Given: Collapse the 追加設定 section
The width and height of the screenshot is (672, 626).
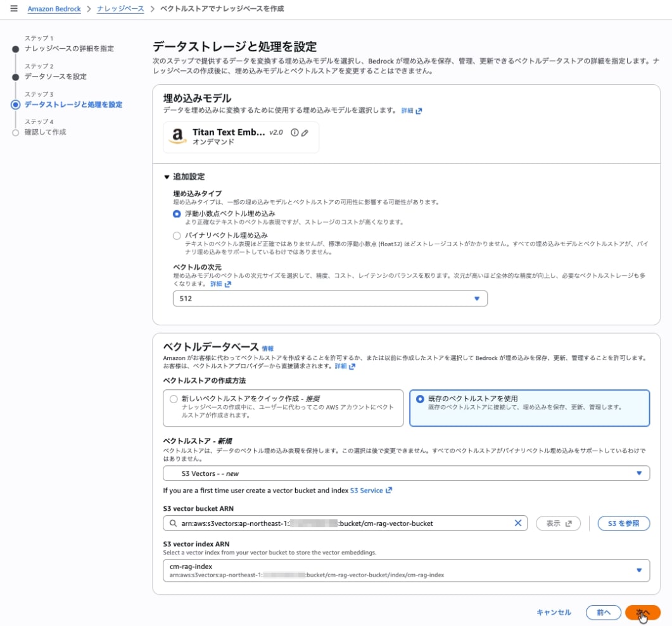Looking at the screenshot, I should tap(184, 177).
